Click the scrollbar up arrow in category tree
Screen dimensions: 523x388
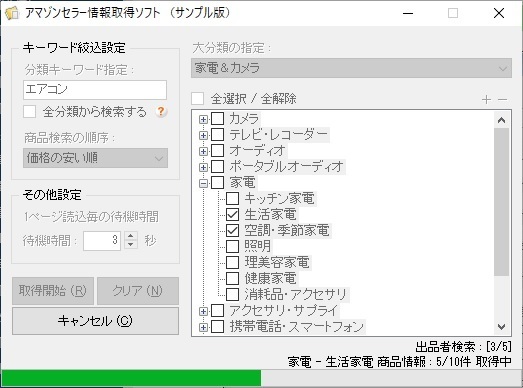(501, 120)
